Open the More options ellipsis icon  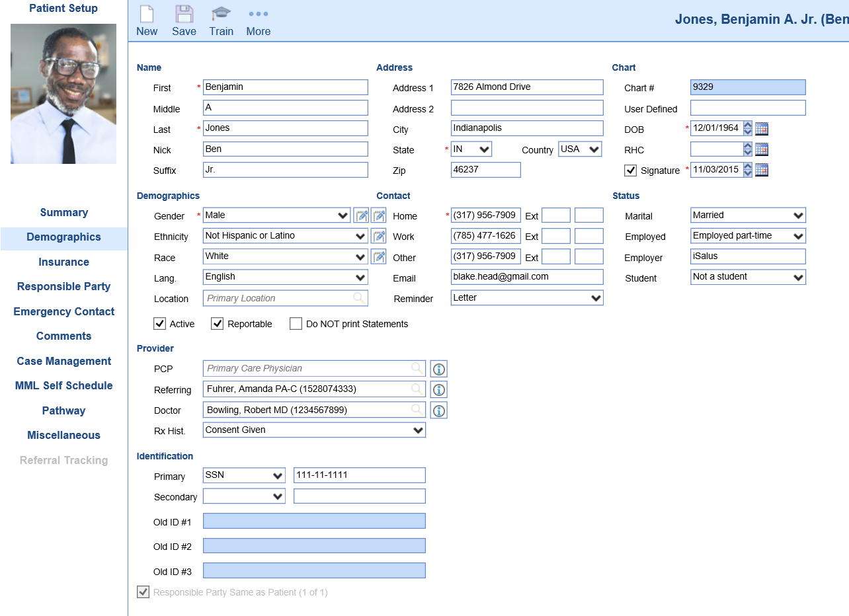pyautogui.click(x=259, y=14)
